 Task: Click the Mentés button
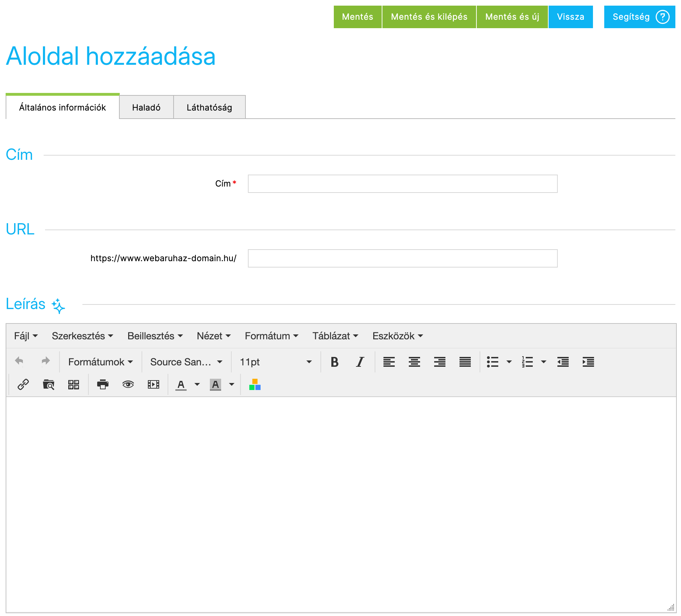pyautogui.click(x=358, y=17)
